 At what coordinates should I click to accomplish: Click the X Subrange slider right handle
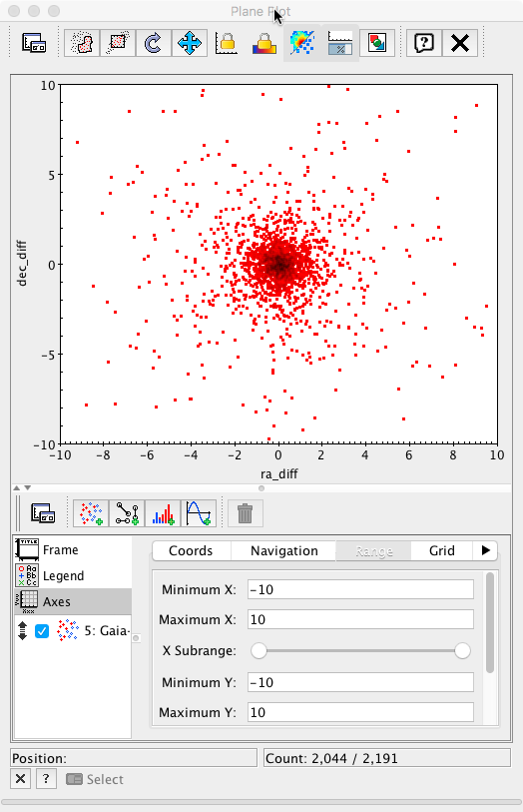click(462, 650)
